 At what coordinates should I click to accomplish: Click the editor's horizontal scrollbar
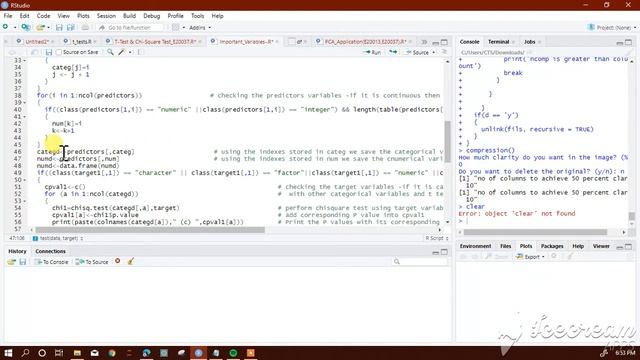pos(150,230)
